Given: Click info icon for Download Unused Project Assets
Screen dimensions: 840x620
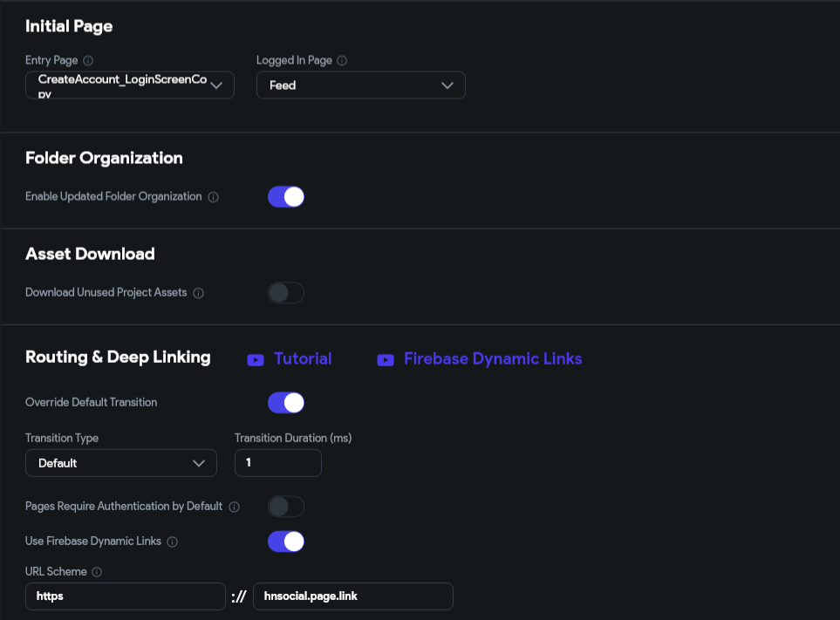Looking at the screenshot, I should [x=198, y=293].
